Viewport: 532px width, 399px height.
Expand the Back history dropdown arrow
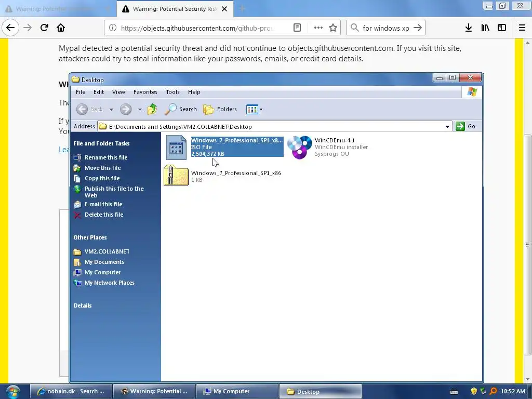(x=111, y=110)
